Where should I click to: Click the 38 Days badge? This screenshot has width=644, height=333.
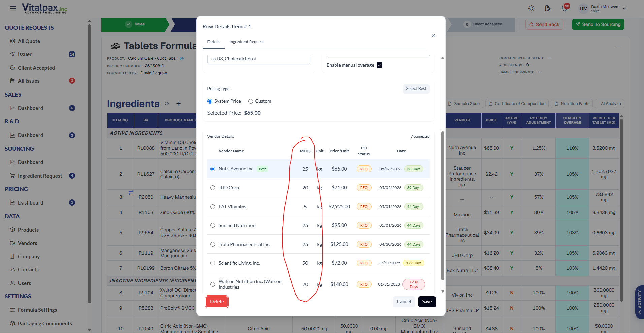pos(414,169)
